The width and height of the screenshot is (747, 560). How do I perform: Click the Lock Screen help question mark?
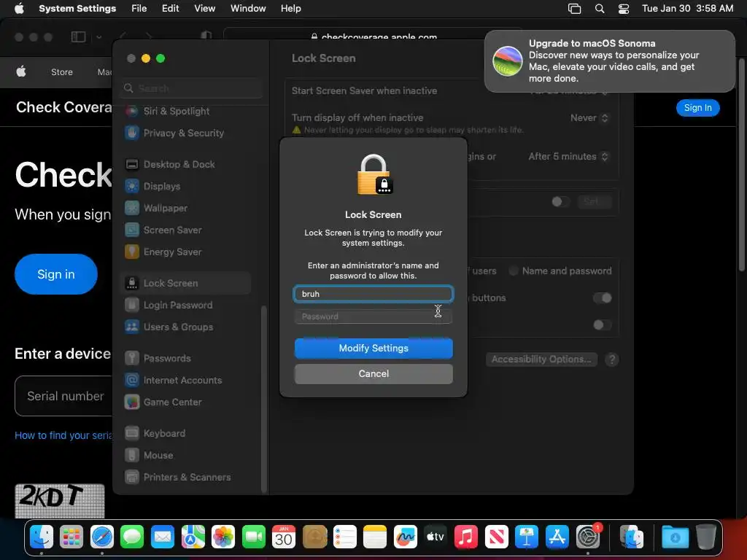point(612,359)
